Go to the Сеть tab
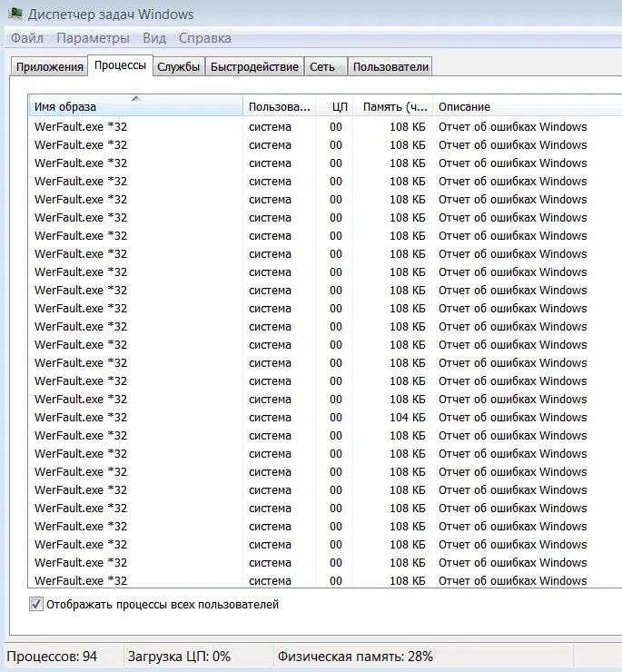Screen dimensions: 622x672 click(325, 67)
